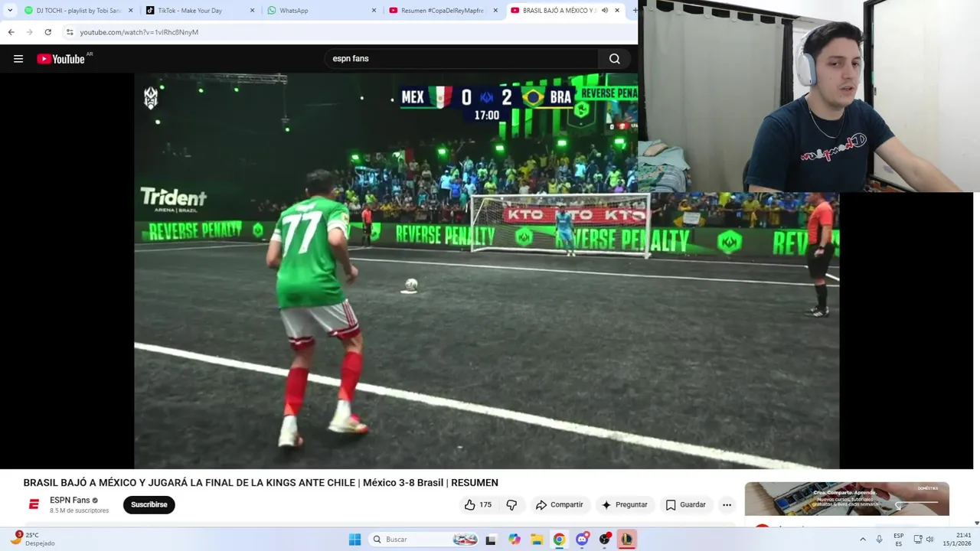The width and height of the screenshot is (980, 551).
Task: Click the browser forward arrow
Action: [29, 32]
